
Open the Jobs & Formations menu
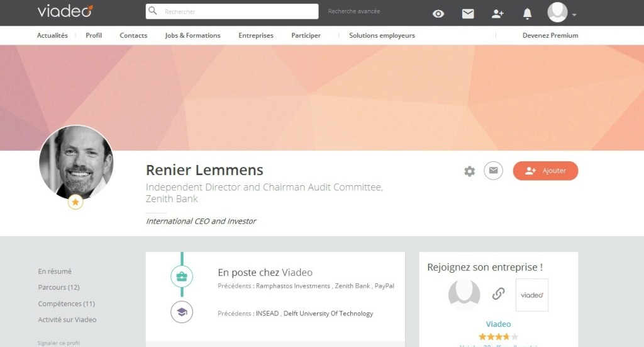click(192, 35)
